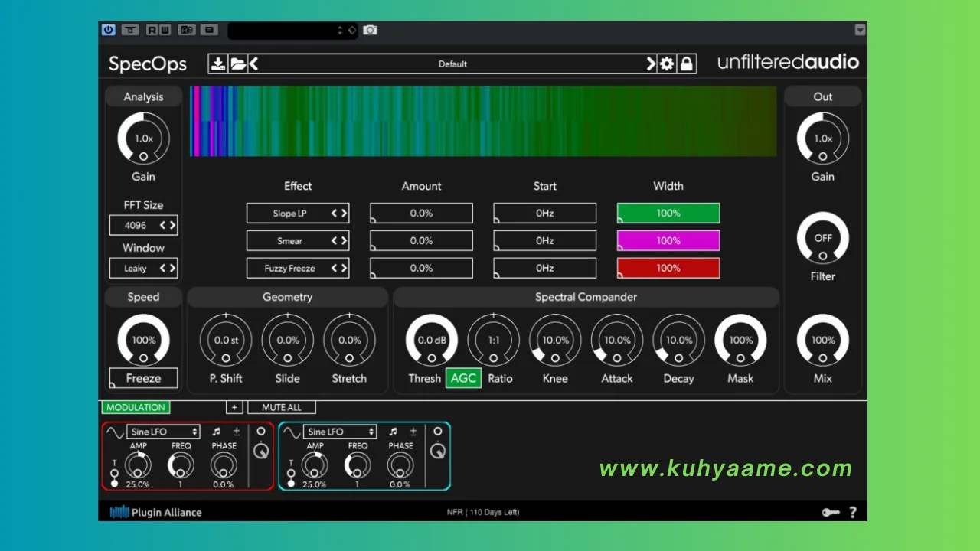Select next Window type after Leaky
This screenshot has width=980, height=551.
tap(172, 268)
